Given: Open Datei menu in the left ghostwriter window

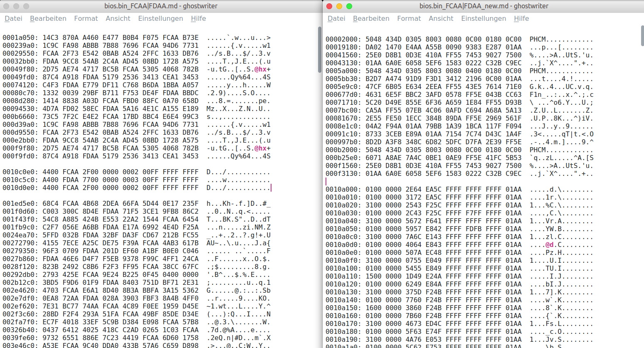Looking at the screenshot, I should coord(13,18).
